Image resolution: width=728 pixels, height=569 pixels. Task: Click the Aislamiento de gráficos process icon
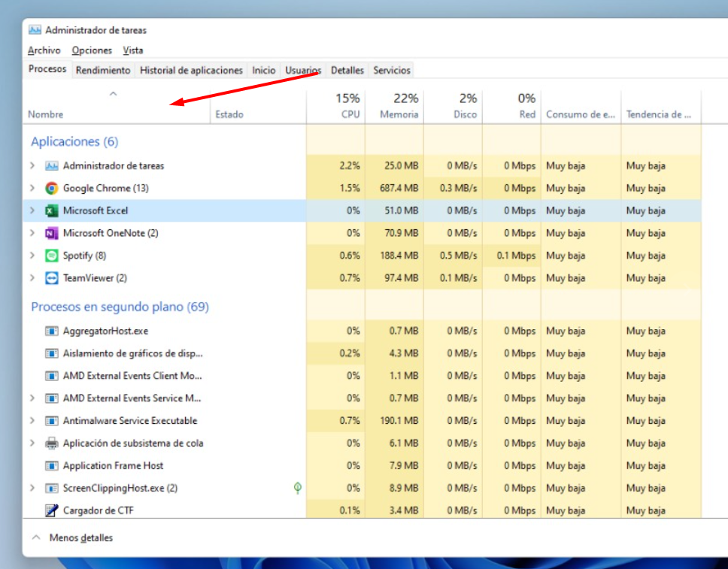pos(52,353)
